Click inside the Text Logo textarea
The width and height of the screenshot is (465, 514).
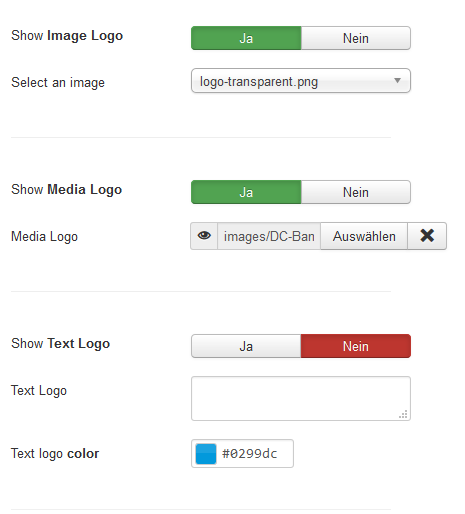pyautogui.click(x=301, y=399)
